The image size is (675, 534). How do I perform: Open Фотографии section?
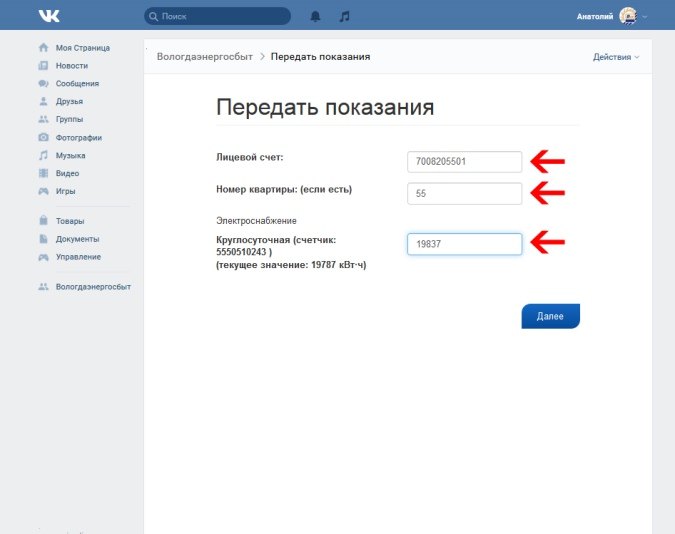tap(79, 138)
